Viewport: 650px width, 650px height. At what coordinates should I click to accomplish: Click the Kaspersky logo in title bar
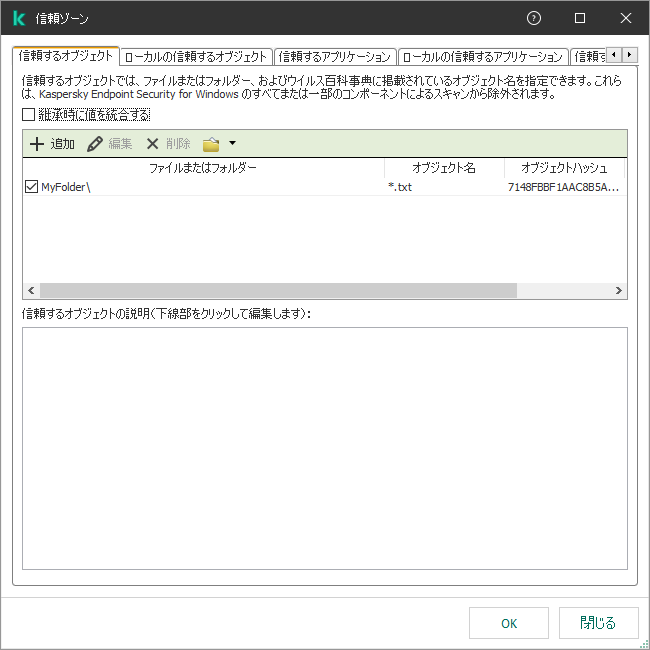pos(19,18)
